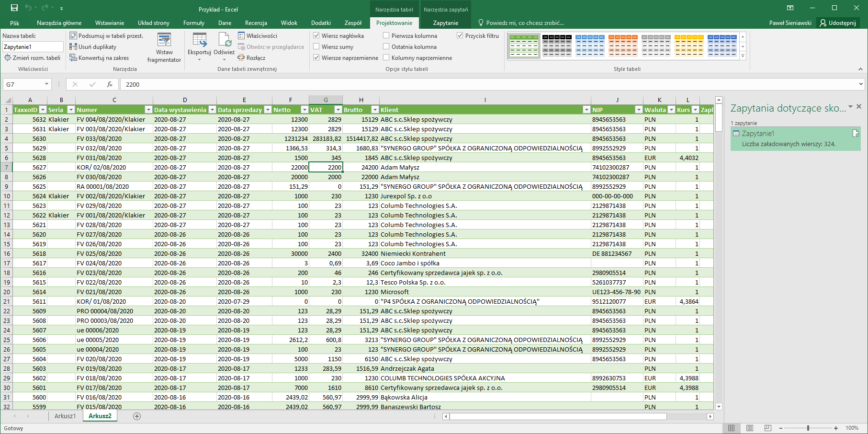Open the Zapytanie ribbon tab
Image resolution: width=868 pixels, height=434 pixels.
446,23
